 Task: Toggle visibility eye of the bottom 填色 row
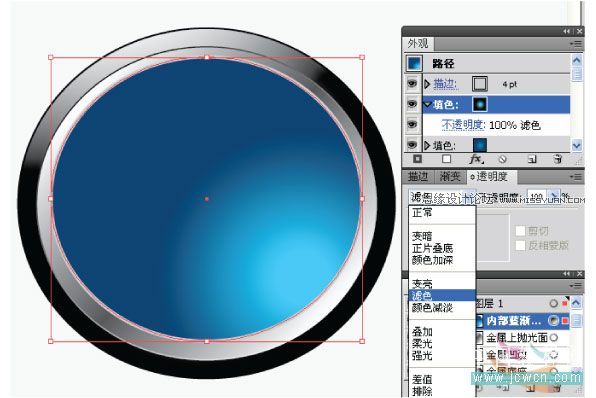coord(412,145)
